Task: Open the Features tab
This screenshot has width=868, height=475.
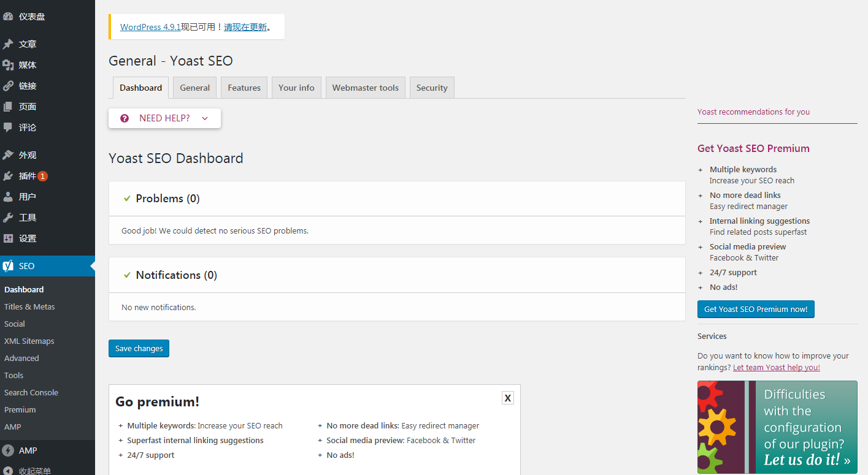Action: tap(244, 88)
